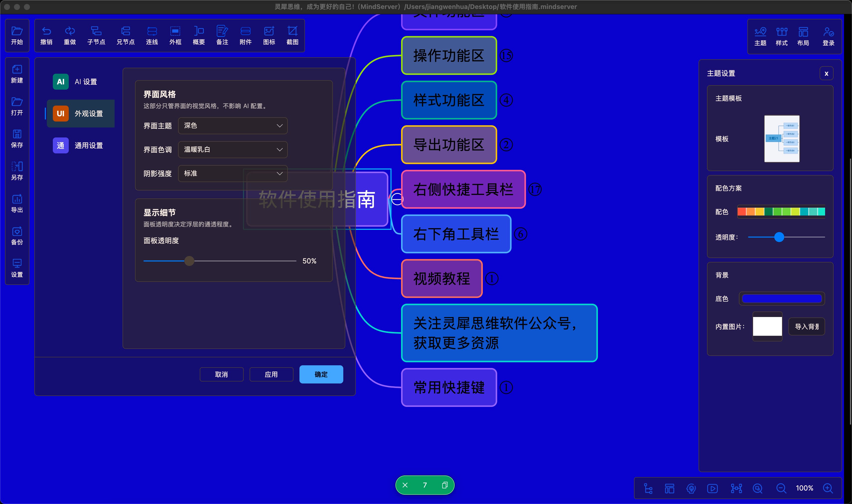Switch to the 外观设置 tab

coord(80,114)
